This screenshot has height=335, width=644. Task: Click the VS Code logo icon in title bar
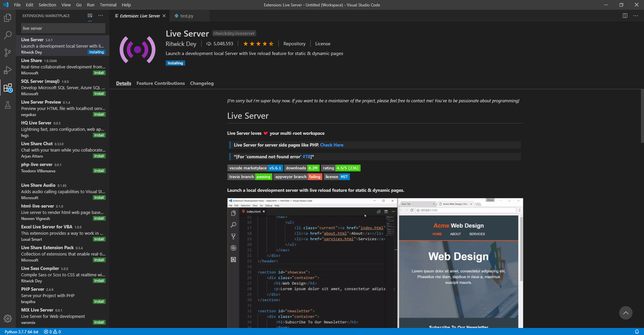pos(6,5)
